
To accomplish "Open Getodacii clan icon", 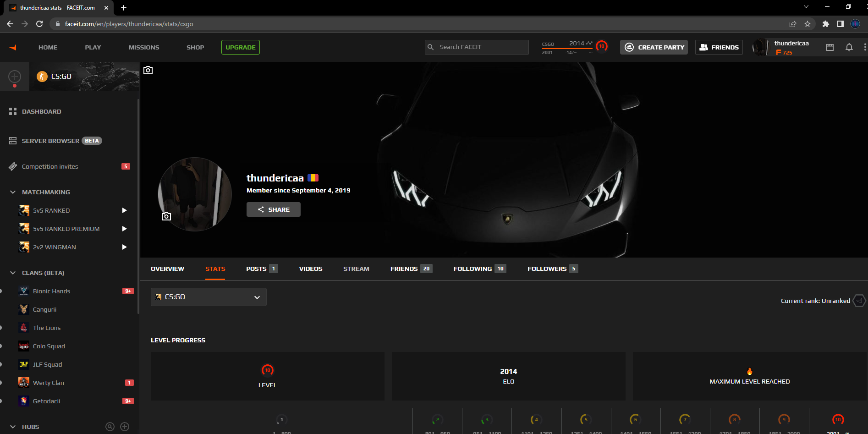I will click(x=24, y=401).
